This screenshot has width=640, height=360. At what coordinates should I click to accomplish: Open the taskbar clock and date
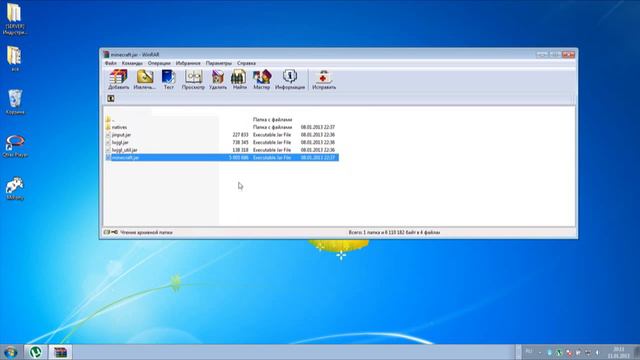(618, 352)
